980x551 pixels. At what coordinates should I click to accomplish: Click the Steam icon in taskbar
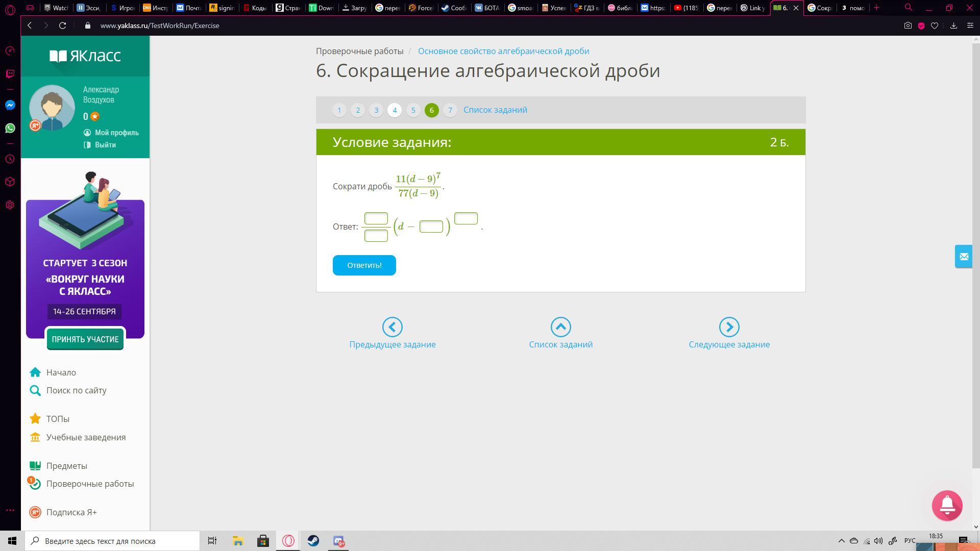click(x=313, y=541)
